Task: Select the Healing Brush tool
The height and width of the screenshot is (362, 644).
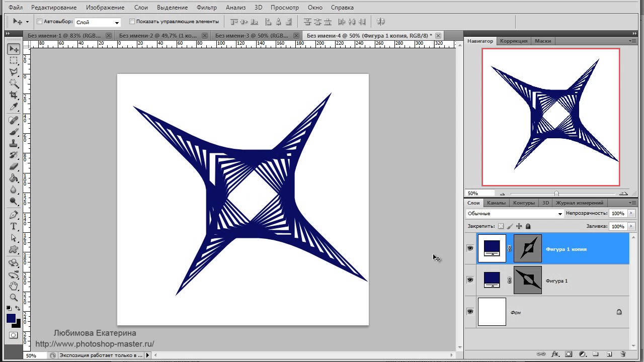Action: 14,120
